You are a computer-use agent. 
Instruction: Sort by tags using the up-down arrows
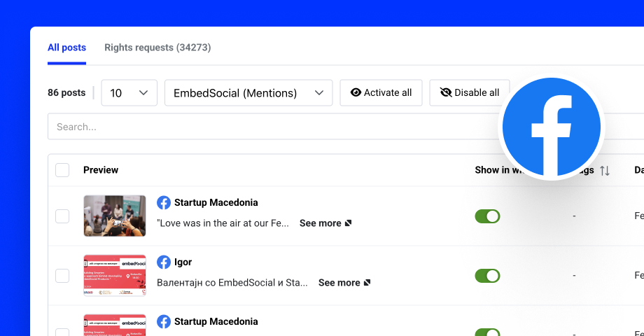605,171
